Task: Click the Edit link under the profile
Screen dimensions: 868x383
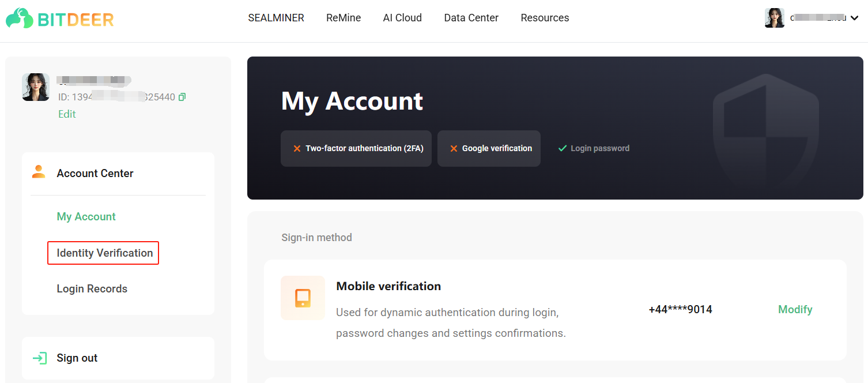Action: [67, 114]
